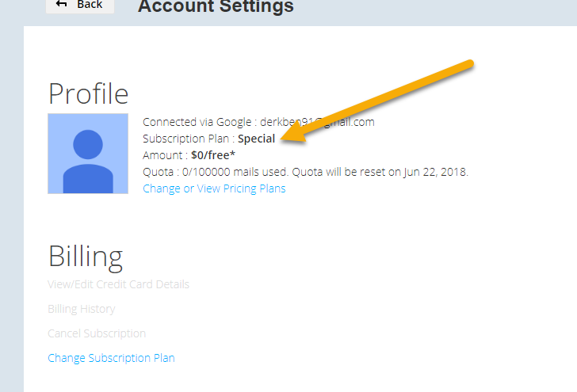
Task: Click the left arrow icon beside Back
Action: (61, 4)
